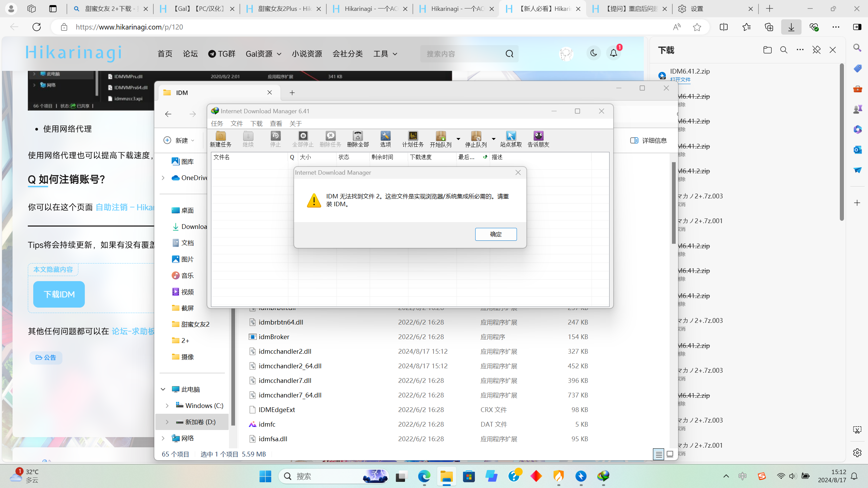The width and height of the screenshot is (868, 488).
Task: Open 论坛 nav link on Hikarinagi
Action: 190,54
